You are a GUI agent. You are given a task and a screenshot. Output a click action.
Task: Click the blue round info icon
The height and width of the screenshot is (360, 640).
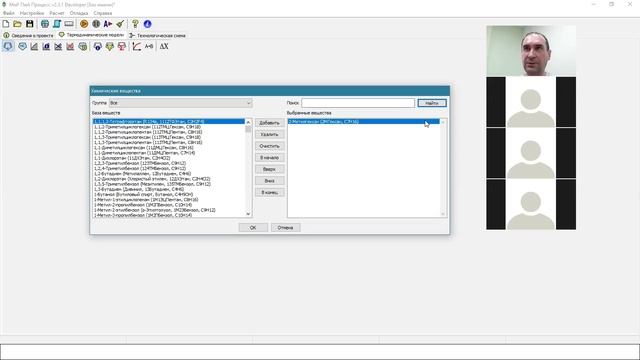click(147, 24)
